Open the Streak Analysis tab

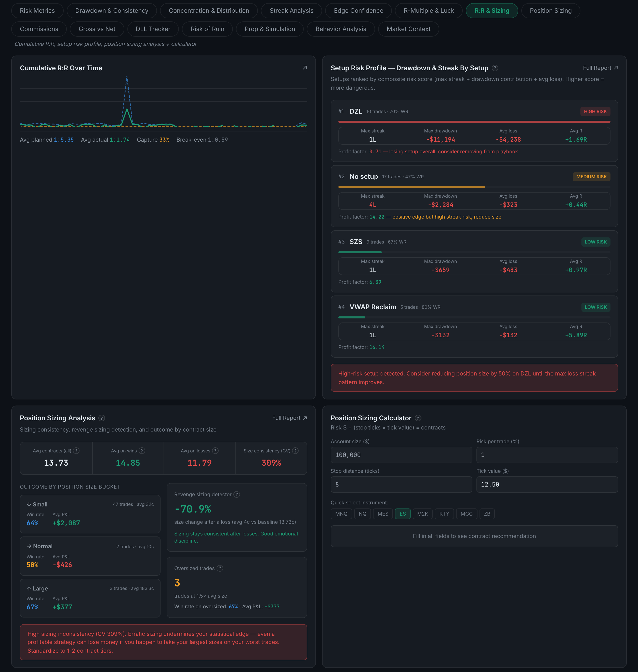click(291, 11)
